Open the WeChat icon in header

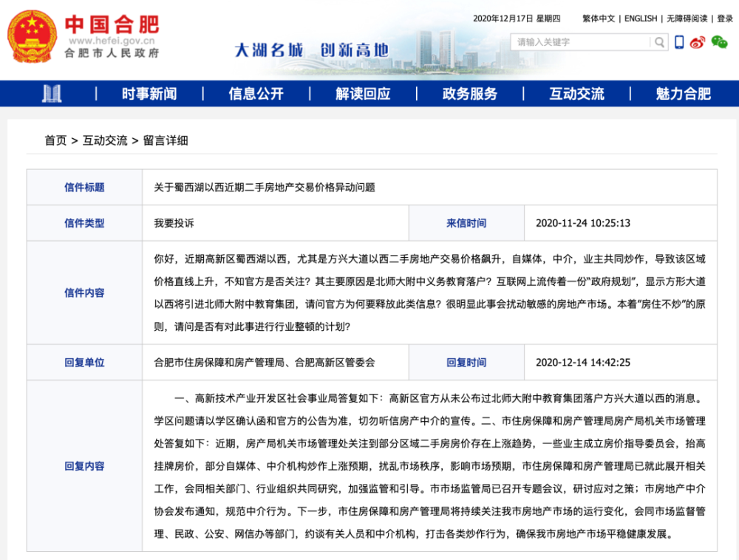click(719, 42)
